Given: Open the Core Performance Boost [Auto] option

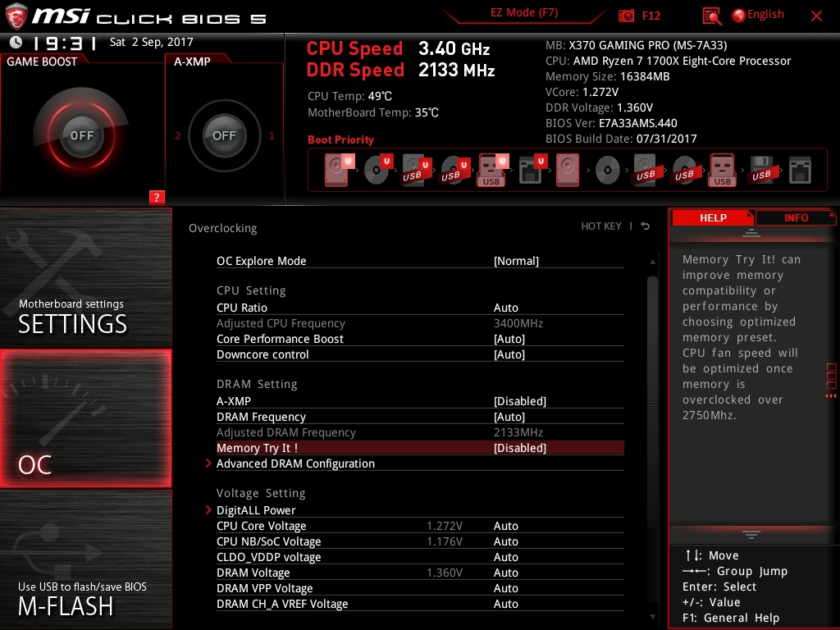Looking at the screenshot, I should tap(509, 339).
